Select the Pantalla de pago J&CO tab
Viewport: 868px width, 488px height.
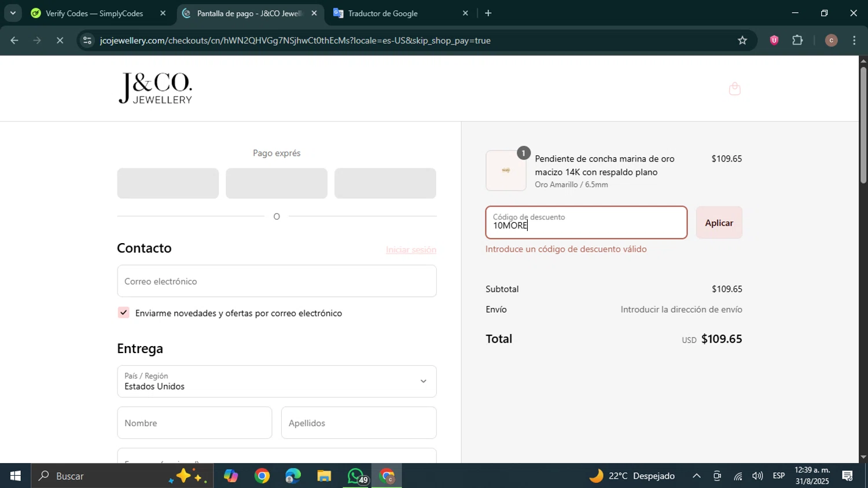250,13
